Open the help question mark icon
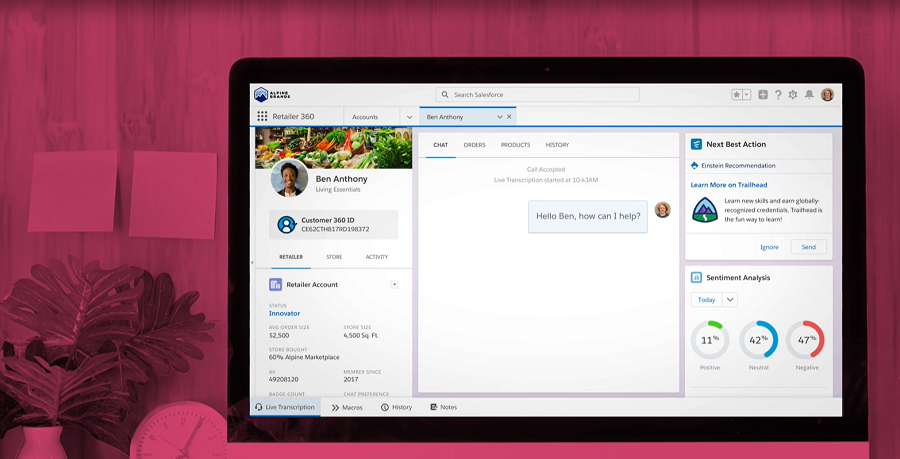900x459 pixels. pos(778,95)
